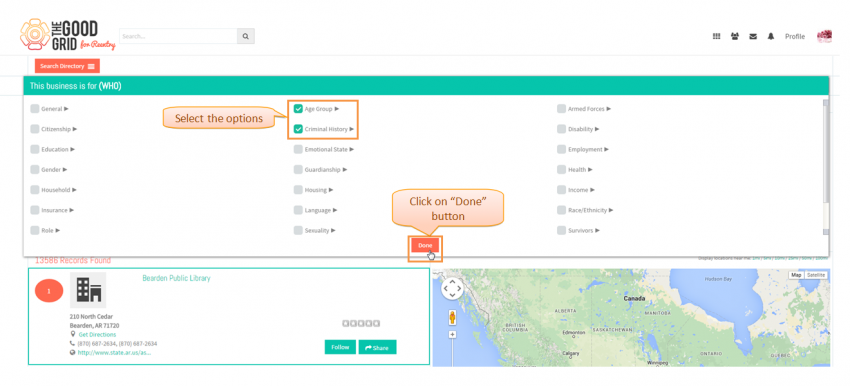This screenshot has height=386, width=850.
Task: Open the apps grid icon
Action: click(716, 36)
